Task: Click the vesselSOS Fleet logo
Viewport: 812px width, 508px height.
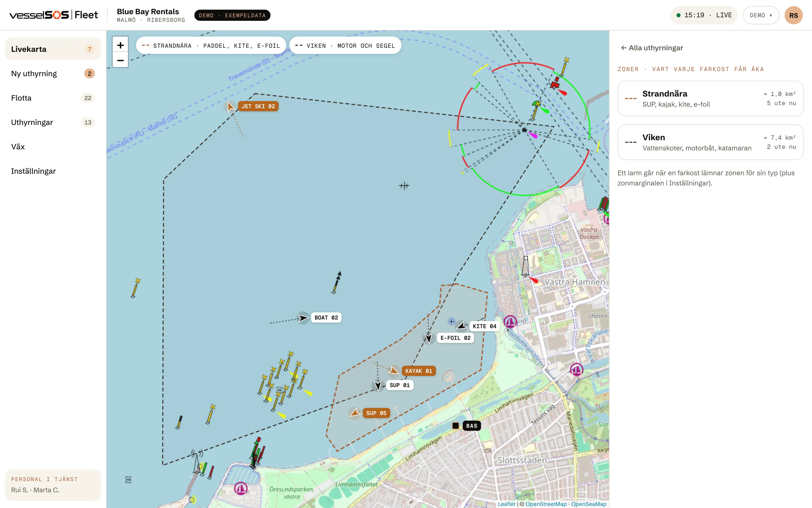Action: click(54, 15)
